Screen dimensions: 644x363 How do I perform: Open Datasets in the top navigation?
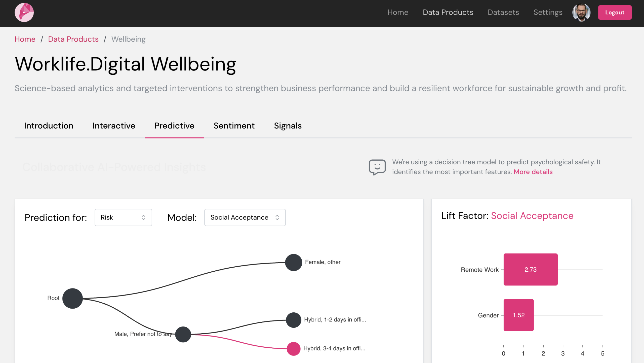503,12
